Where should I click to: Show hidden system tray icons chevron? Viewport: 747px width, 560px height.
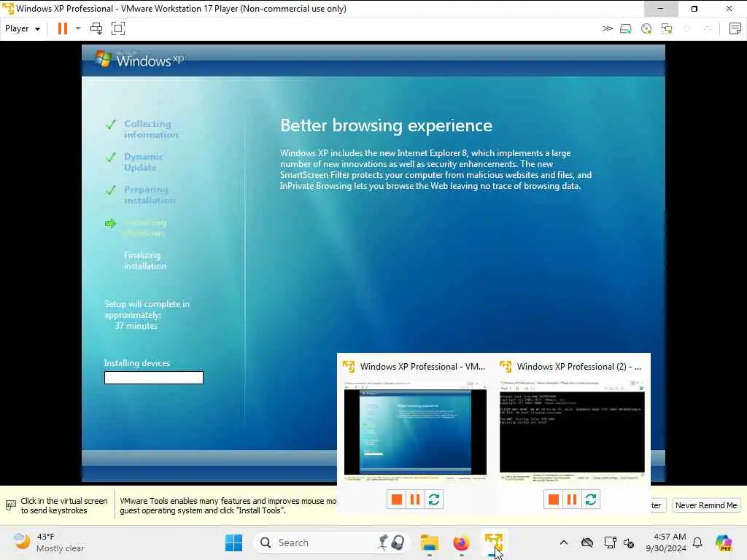(x=564, y=542)
